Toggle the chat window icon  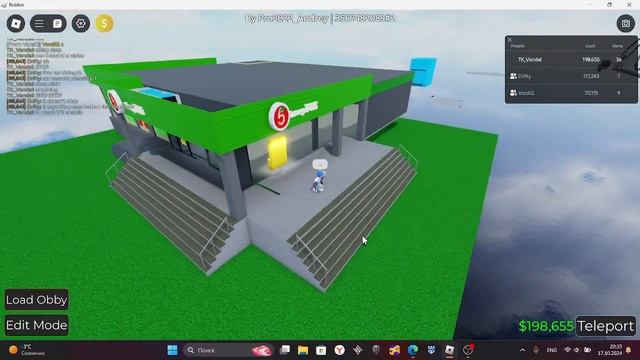point(58,24)
